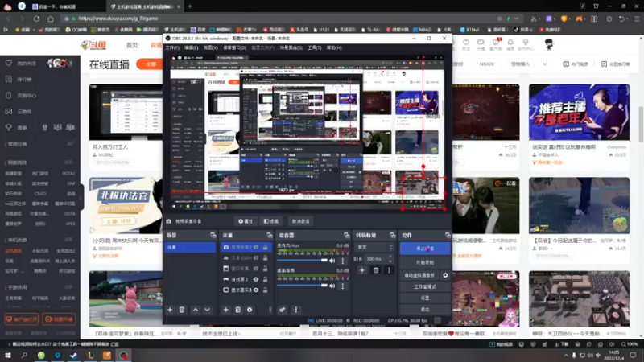Open source 属性 properties button
The height and width of the screenshot is (362, 644).
pyautogui.click(x=246, y=221)
